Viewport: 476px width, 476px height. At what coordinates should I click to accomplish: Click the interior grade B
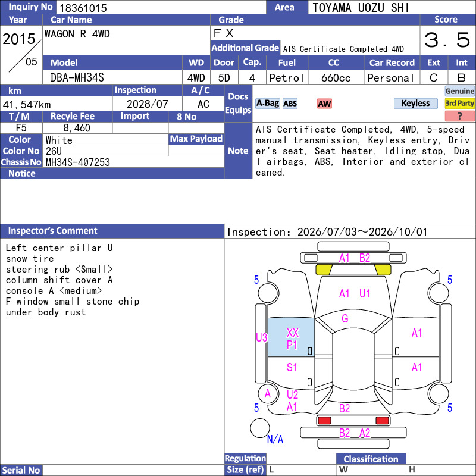tap(462, 78)
